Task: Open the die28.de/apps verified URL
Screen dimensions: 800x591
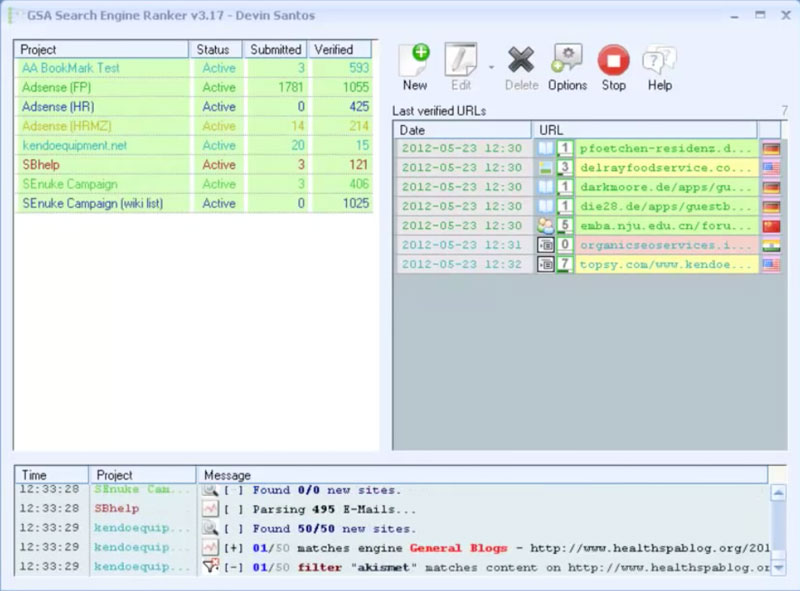Action: point(665,207)
